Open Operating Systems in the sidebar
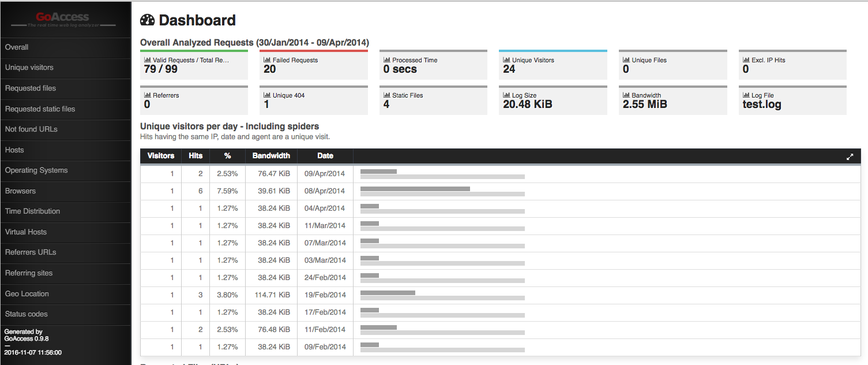The image size is (868, 365). (65, 170)
